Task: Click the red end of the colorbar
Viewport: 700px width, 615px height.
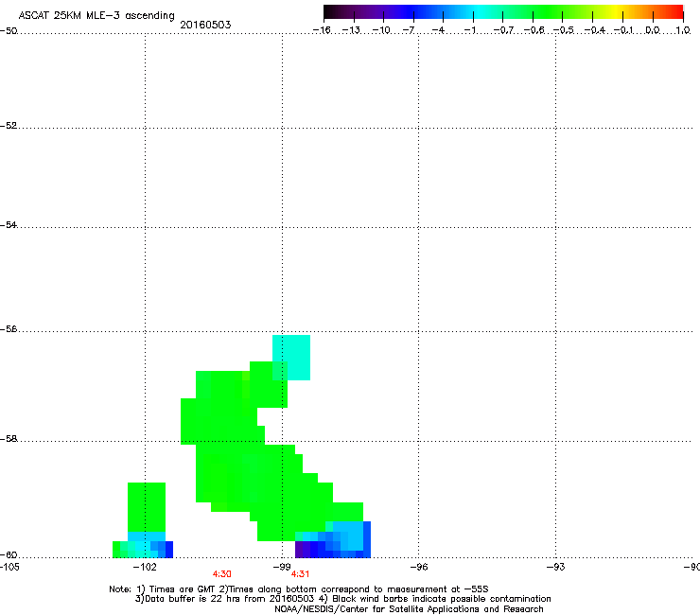Action: [x=676, y=12]
